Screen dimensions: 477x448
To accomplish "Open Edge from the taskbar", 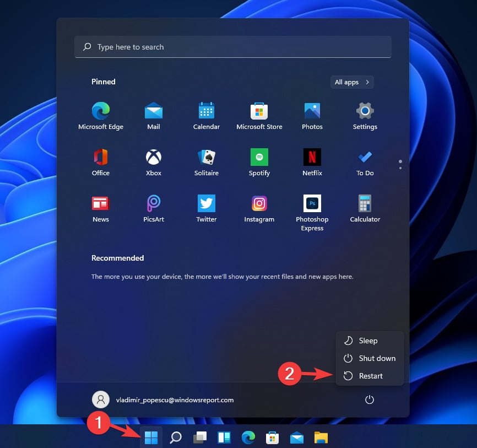I will pyautogui.click(x=248, y=438).
